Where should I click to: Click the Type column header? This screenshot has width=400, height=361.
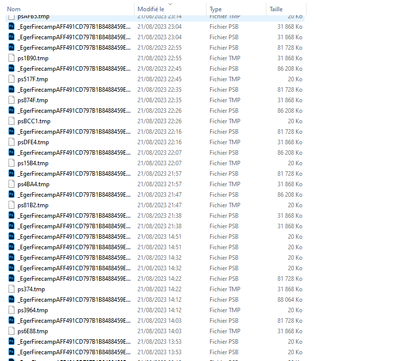point(216,9)
